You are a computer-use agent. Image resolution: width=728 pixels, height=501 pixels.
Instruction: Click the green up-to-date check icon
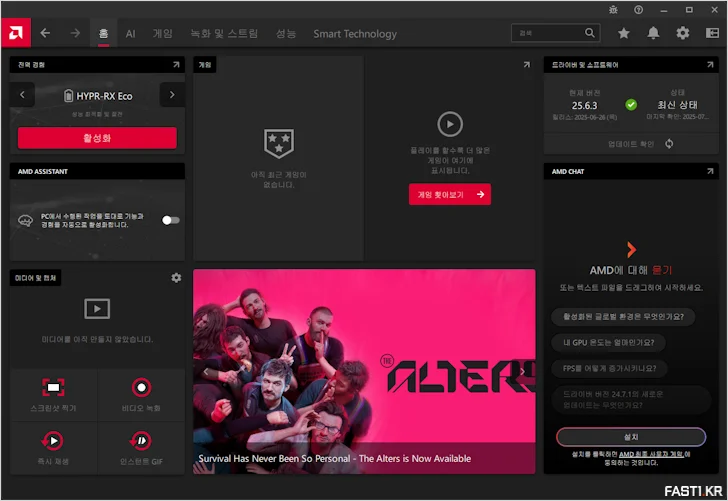click(631, 104)
